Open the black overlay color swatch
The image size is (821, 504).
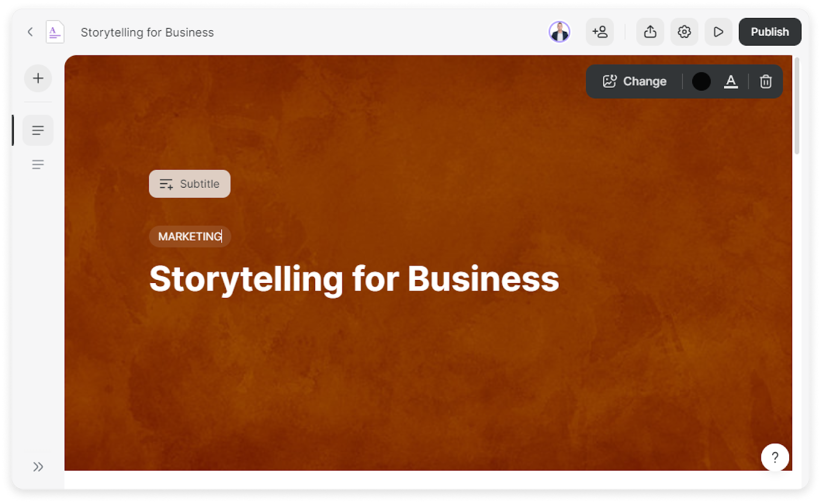click(701, 82)
